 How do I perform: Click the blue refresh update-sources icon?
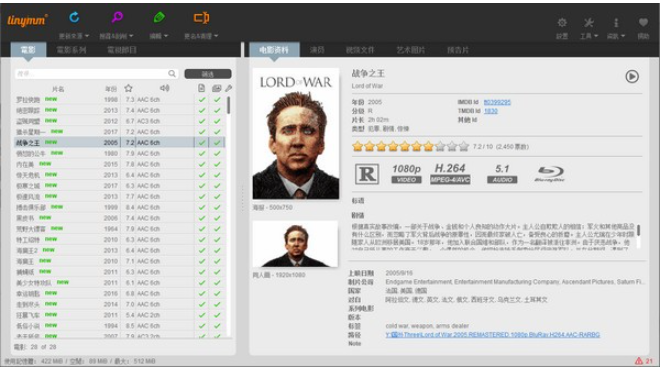(74, 17)
